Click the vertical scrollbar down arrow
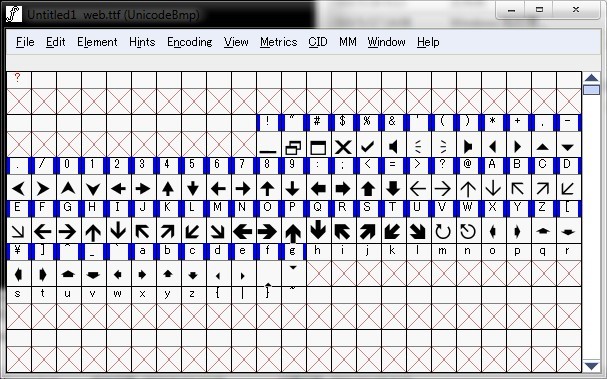Viewport: 607px width, 379px height. coord(591,366)
